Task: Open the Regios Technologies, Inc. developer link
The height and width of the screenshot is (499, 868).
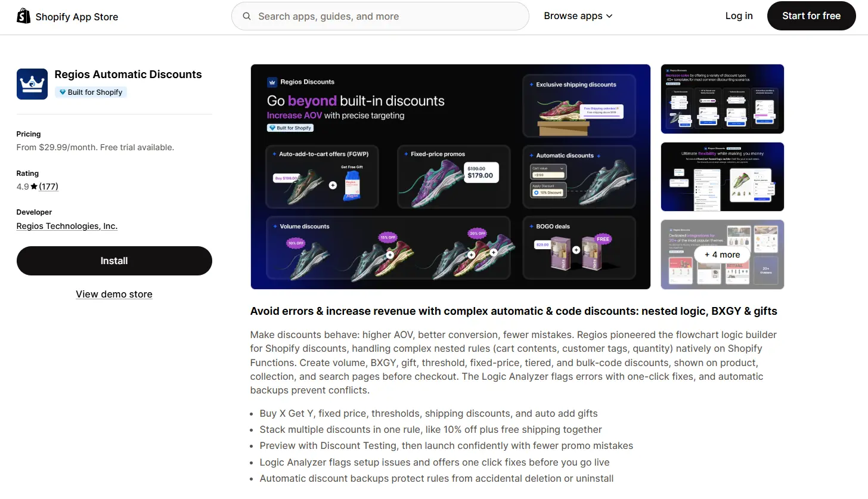Action: pyautogui.click(x=67, y=226)
